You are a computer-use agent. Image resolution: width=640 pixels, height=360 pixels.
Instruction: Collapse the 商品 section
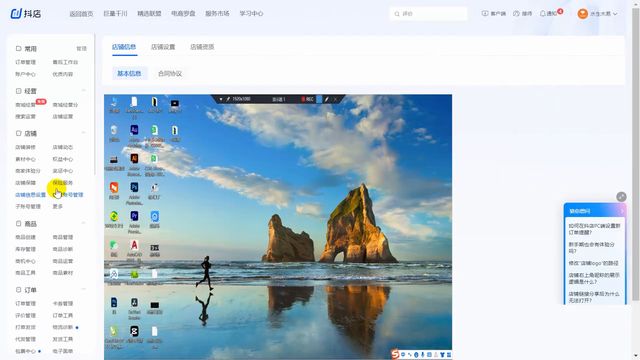[x=83, y=223]
